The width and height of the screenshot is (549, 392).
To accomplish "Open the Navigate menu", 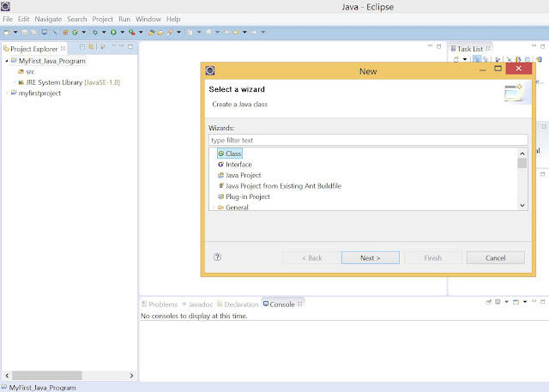I will pos(48,19).
